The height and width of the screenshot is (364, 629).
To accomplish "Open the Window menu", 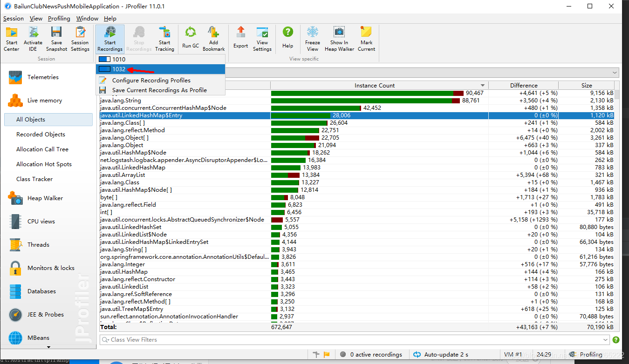I will pos(87,19).
